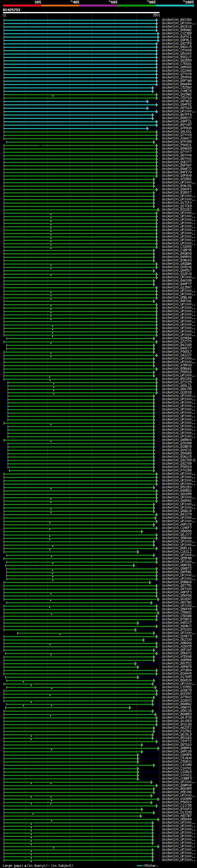The image size is (197, 868).
Task: Click the UniRef100_B0WJ91 label
Action: point(176,186)
